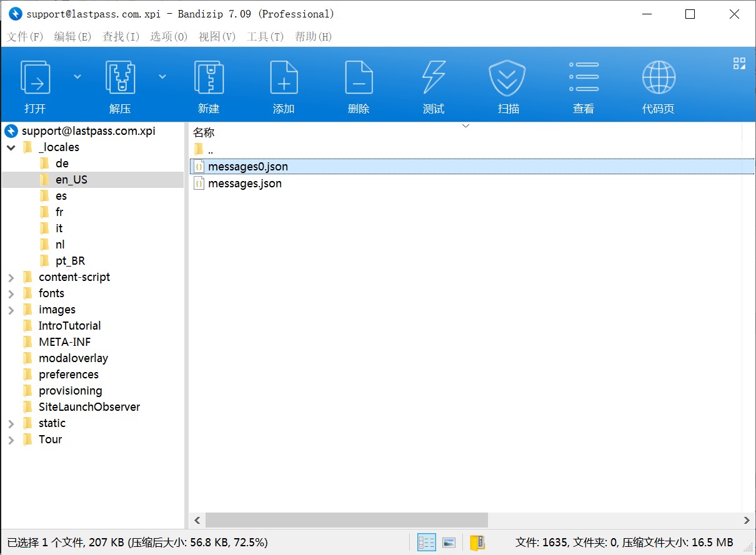Screen dimensions: 756x555
Task: Click the 名称 column header
Action: point(204,132)
